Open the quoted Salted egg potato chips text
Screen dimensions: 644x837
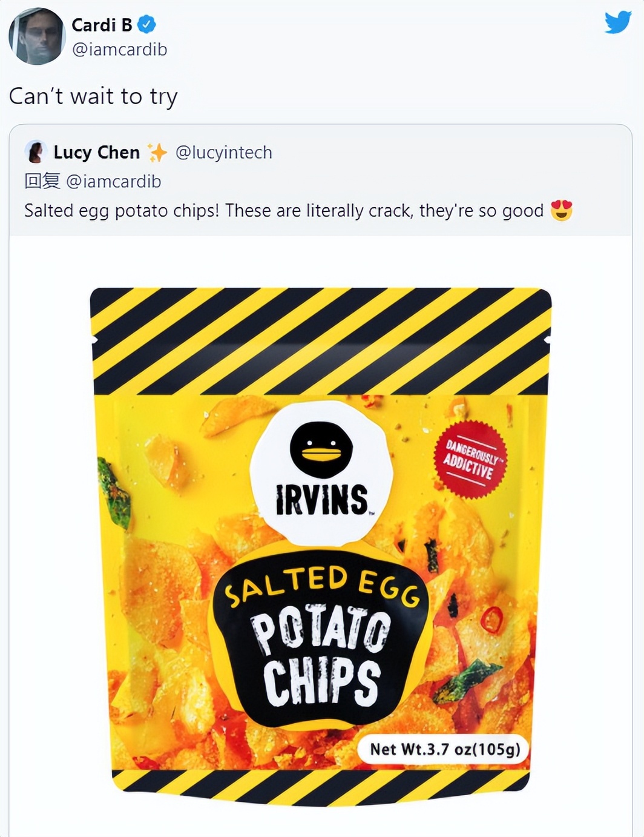coord(284,211)
